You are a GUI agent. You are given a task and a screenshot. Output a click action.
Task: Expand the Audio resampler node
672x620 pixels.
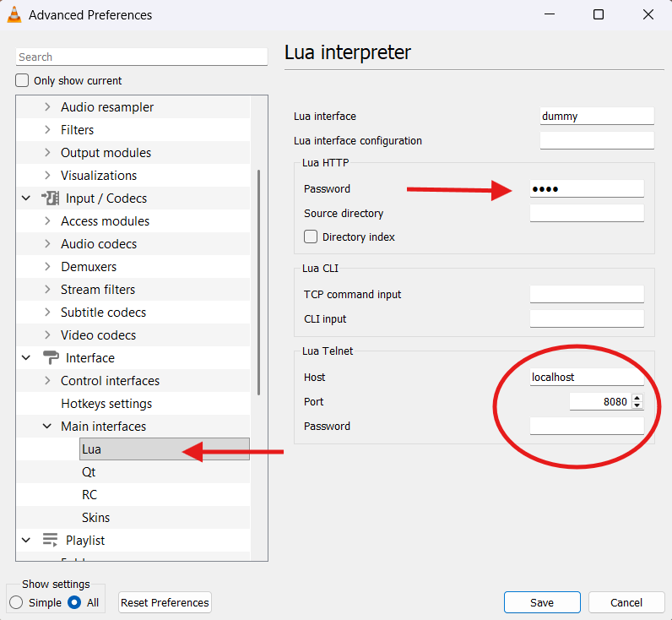click(x=47, y=106)
